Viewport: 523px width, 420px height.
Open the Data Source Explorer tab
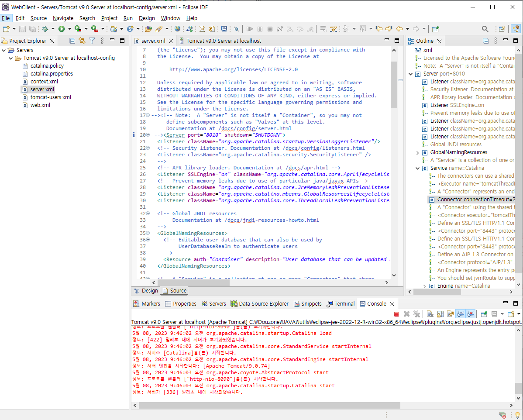click(x=259, y=303)
